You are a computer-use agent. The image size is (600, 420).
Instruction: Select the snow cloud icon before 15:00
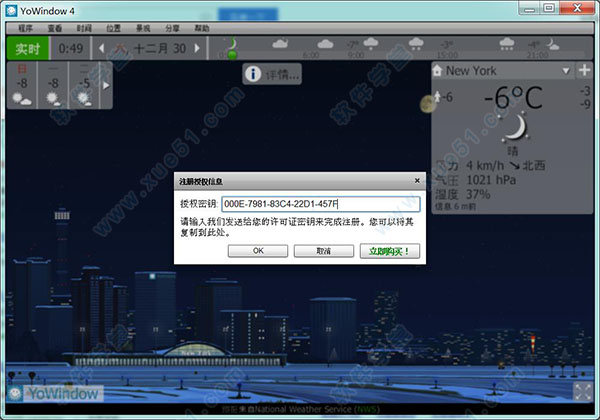point(416,44)
